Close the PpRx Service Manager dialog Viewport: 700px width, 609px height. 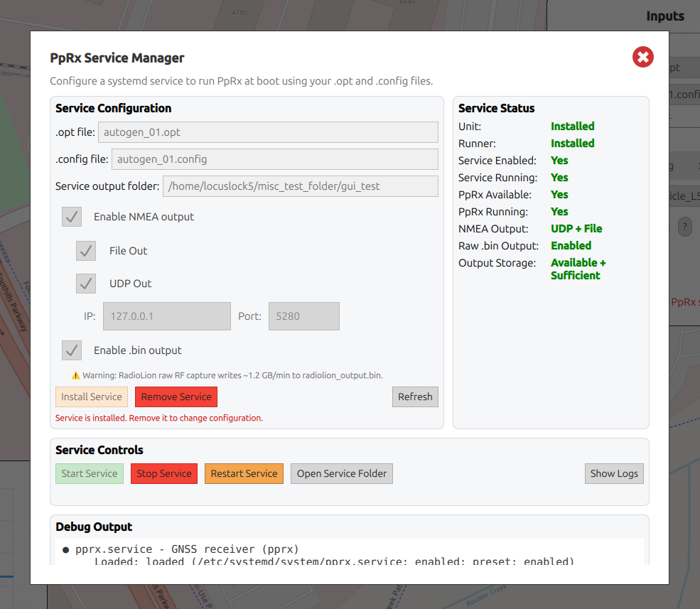(643, 57)
